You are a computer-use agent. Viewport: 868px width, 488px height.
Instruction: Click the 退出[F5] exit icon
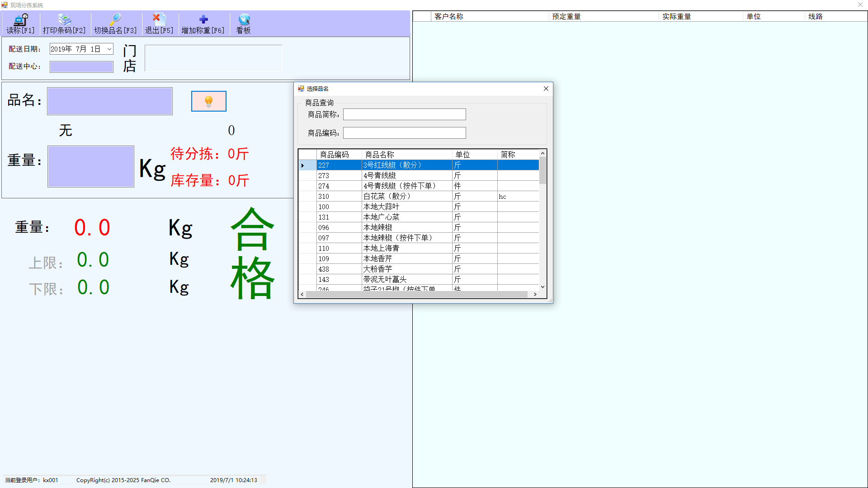pos(159,19)
